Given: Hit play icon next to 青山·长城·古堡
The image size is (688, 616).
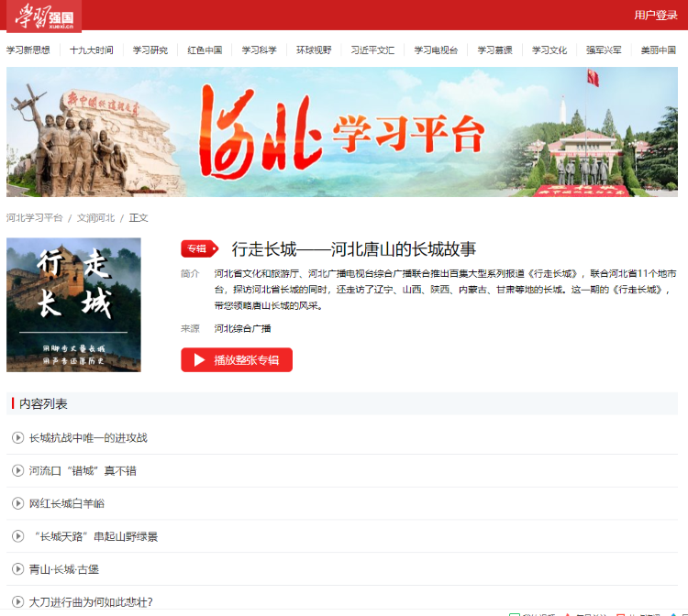Looking at the screenshot, I should coord(17,569).
